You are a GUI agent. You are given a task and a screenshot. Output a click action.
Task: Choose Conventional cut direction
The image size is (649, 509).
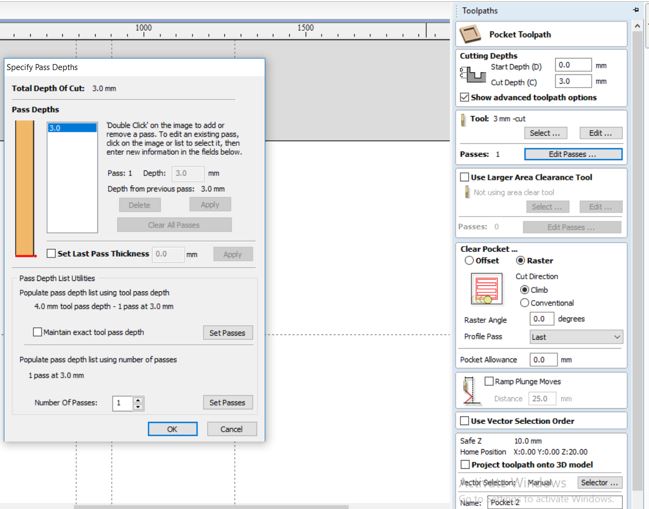(524, 303)
